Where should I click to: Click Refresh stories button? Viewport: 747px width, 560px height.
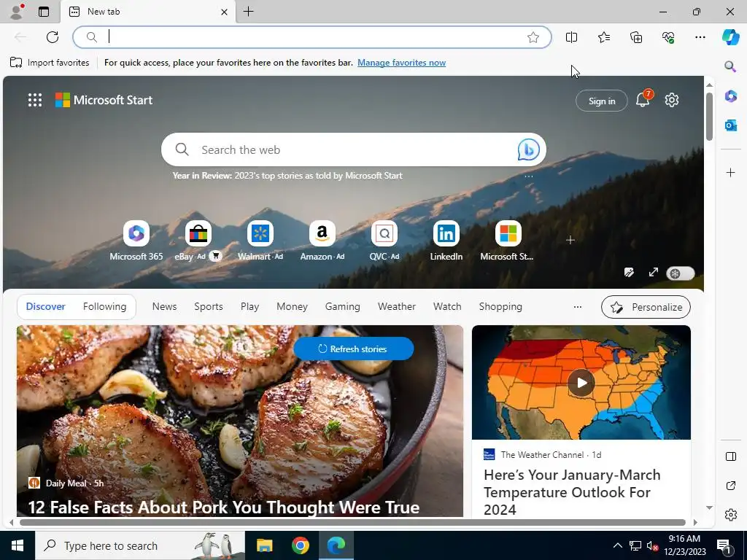tap(354, 349)
